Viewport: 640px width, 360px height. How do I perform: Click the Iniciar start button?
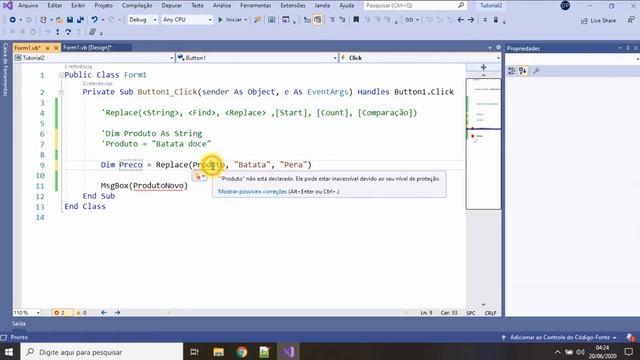click(x=230, y=20)
